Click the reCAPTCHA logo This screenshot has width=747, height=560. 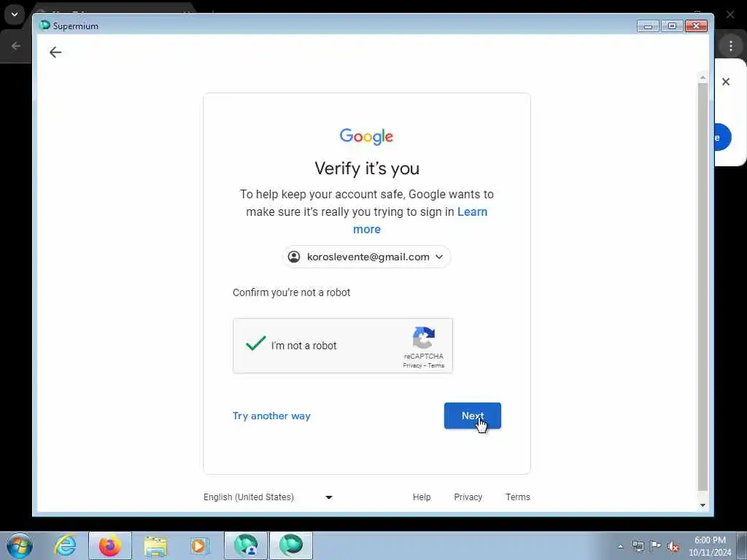[424, 338]
